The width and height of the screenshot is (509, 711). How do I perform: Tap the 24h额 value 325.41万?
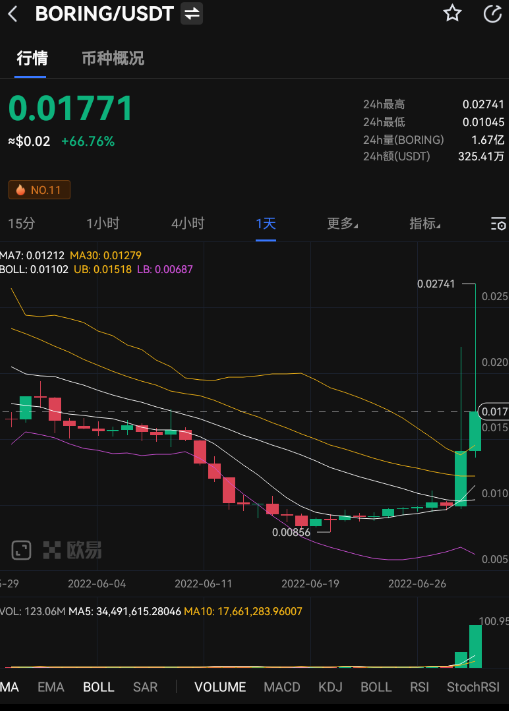pyautogui.click(x=481, y=157)
